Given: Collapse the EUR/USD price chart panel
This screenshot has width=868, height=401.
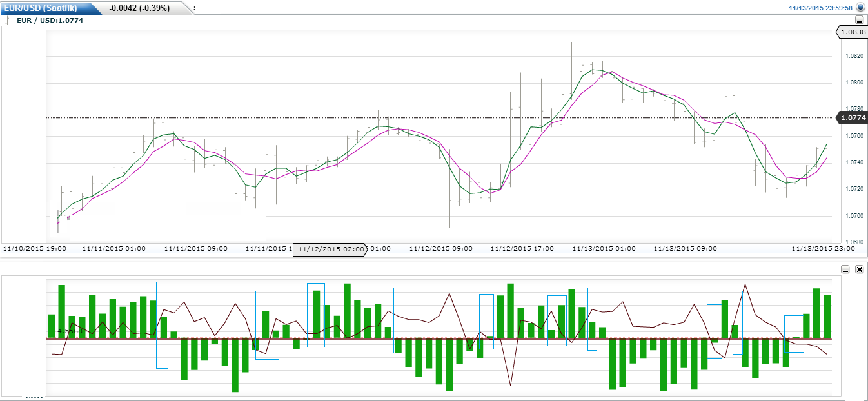Looking at the screenshot, I should point(859,21).
